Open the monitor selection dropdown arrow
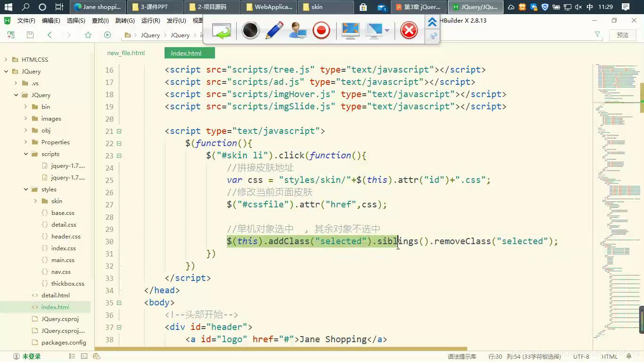 (387, 31)
